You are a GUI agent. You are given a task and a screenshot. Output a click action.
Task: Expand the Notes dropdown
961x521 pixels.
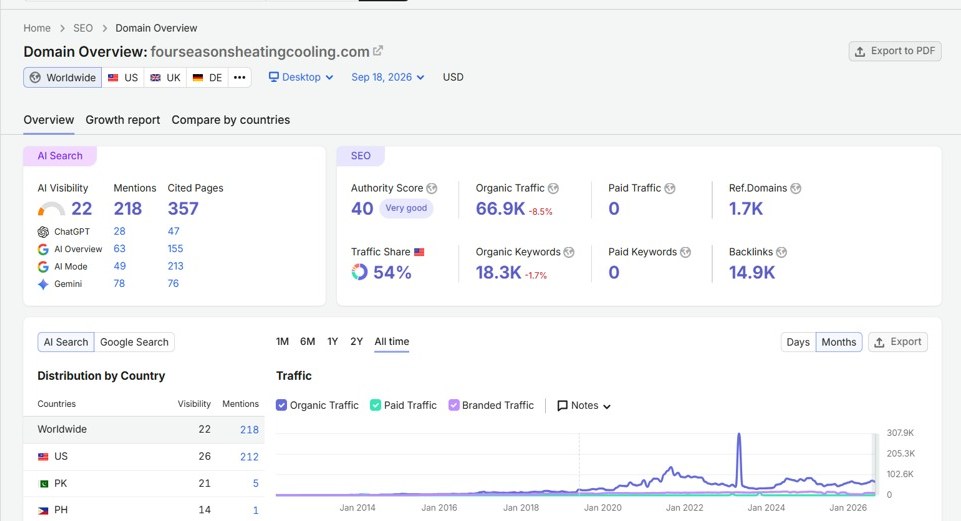(x=584, y=406)
